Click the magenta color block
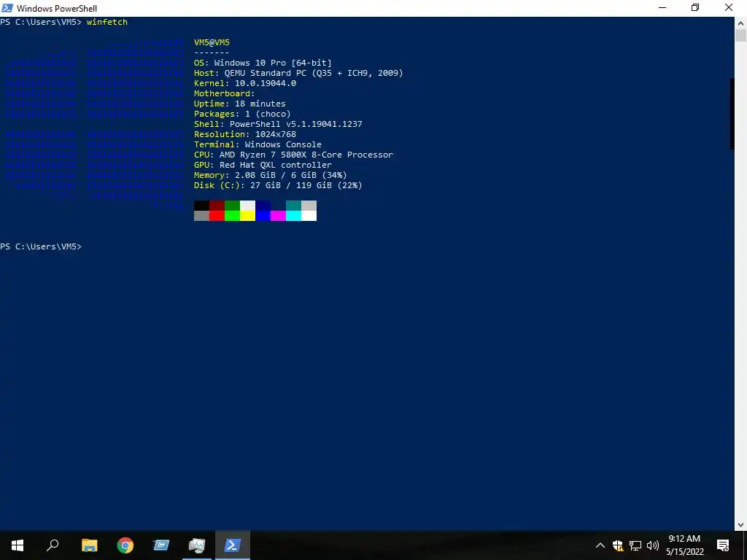The height and width of the screenshot is (560, 747). 278,216
